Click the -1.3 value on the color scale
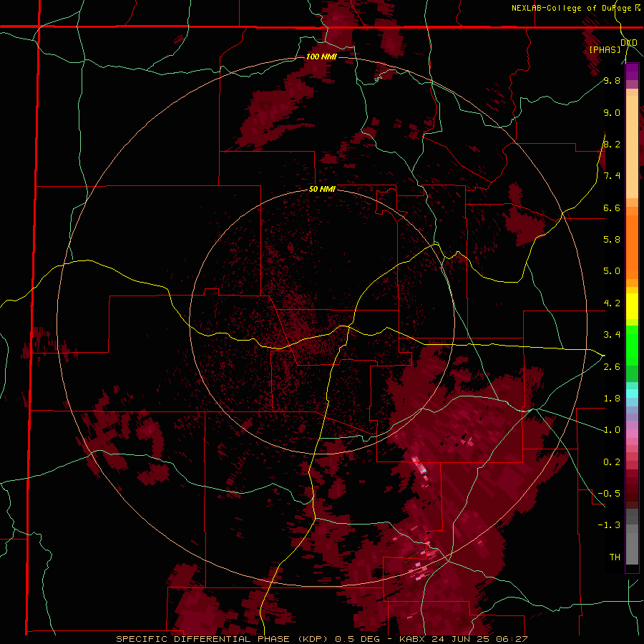Image resolution: width=644 pixels, height=644 pixels. coord(610,525)
